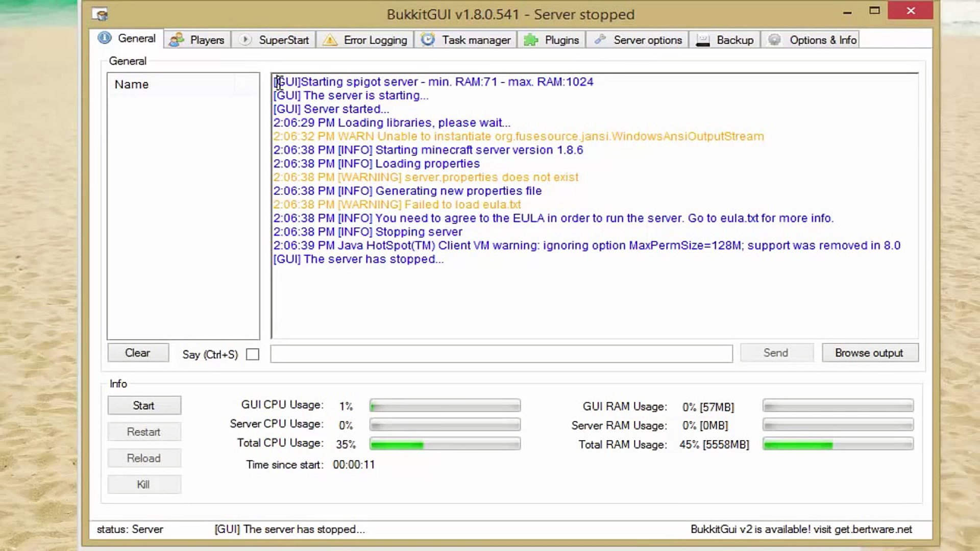Enable the Say (Ctrl+S) checkbox
Screen dimensions: 980x551
[253, 354]
